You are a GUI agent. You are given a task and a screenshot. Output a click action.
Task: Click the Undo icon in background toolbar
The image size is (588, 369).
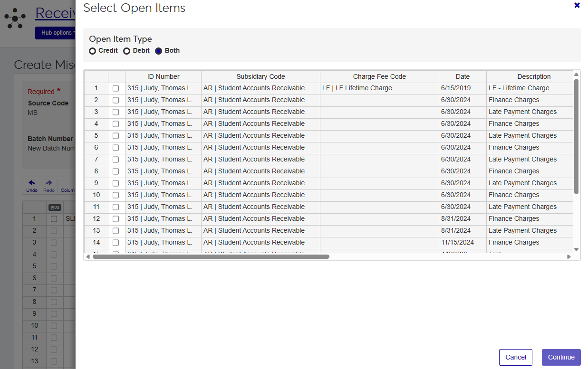tap(32, 186)
